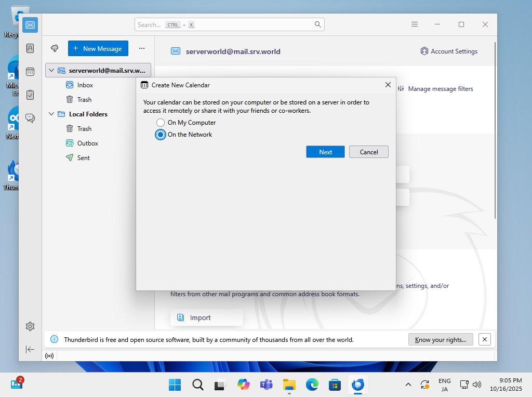Image resolution: width=532 pixels, height=397 pixels.
Task: Select the On My Computer option
Action: [x=161, y=123]
